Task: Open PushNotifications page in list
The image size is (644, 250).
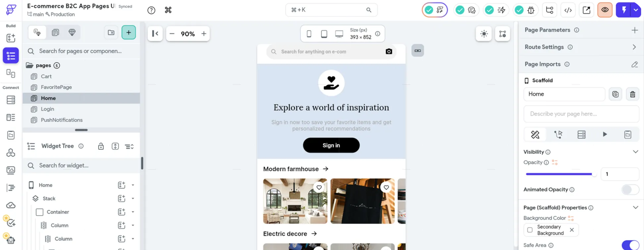Action: (x=81, y=120)
